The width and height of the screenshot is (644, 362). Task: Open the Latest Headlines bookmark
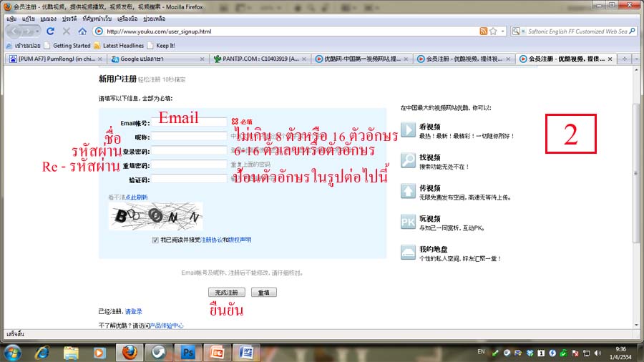[x=119, y=46]
